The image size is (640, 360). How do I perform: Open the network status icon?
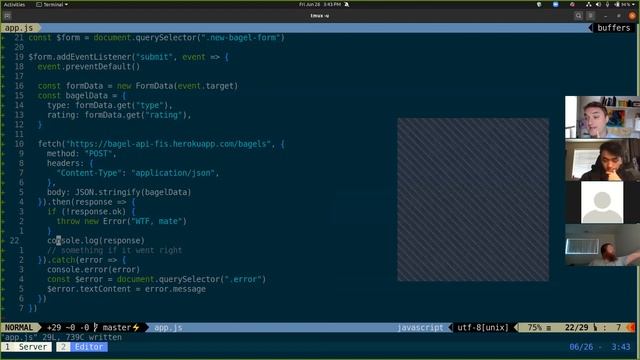coord(589,4)
